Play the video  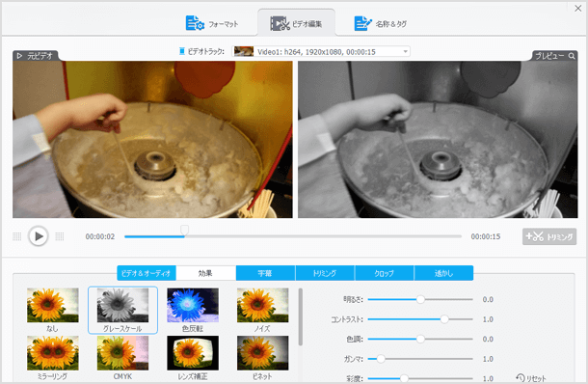pyautogui.click(x=39, y=236)
